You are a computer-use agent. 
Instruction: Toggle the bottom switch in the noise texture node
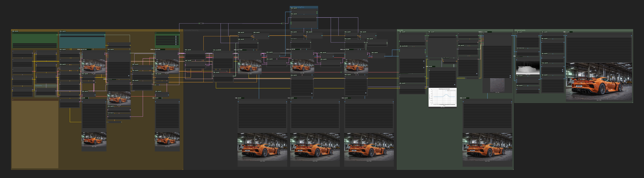[510, 77]
